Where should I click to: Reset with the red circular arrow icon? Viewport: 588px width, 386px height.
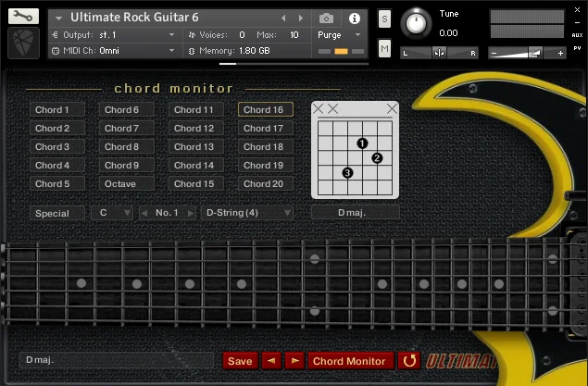coord(409,361)
